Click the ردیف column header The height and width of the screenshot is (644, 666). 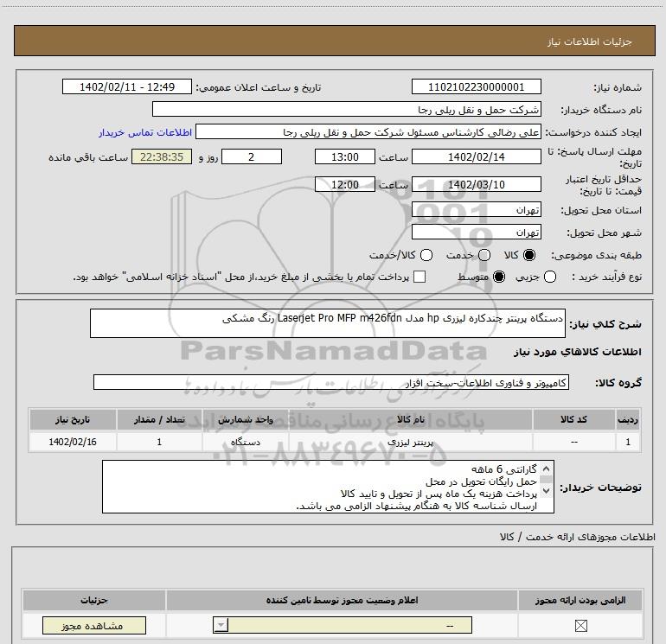pos(628,419)
